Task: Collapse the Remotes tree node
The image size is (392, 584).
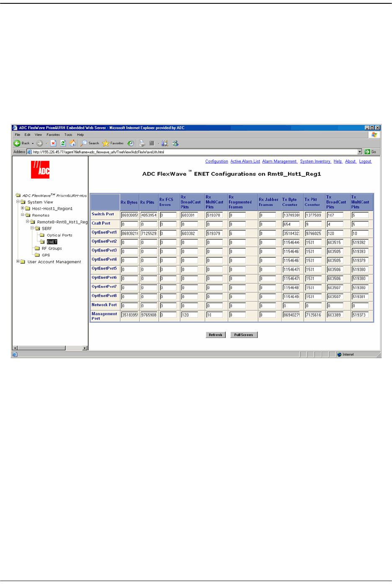Action: [23, 215]
